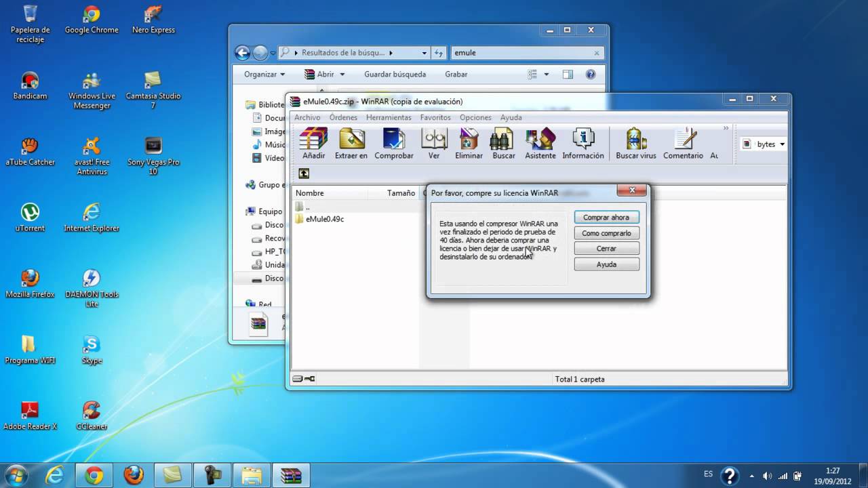The height and width of the screenshot is (488, 868).
Task: Select Windows Live Messenger desktop icon
Action: coord(92,90)
